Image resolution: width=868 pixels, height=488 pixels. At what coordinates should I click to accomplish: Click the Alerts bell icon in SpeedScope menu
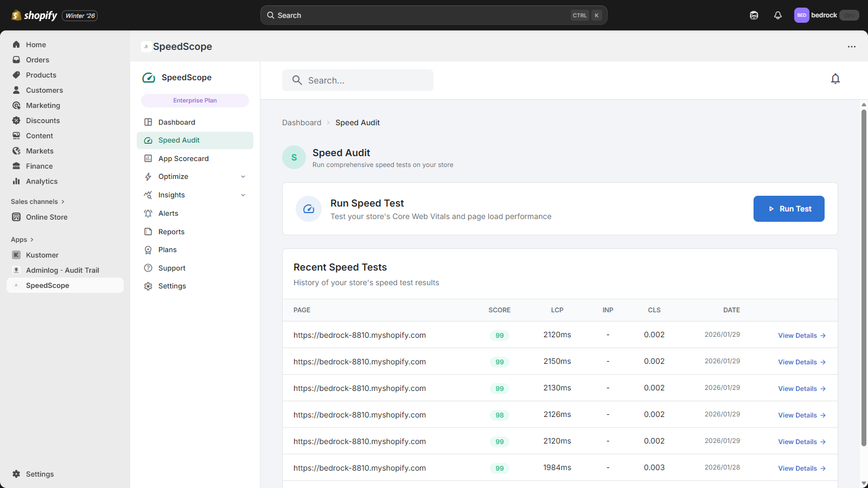click(148, 213)
